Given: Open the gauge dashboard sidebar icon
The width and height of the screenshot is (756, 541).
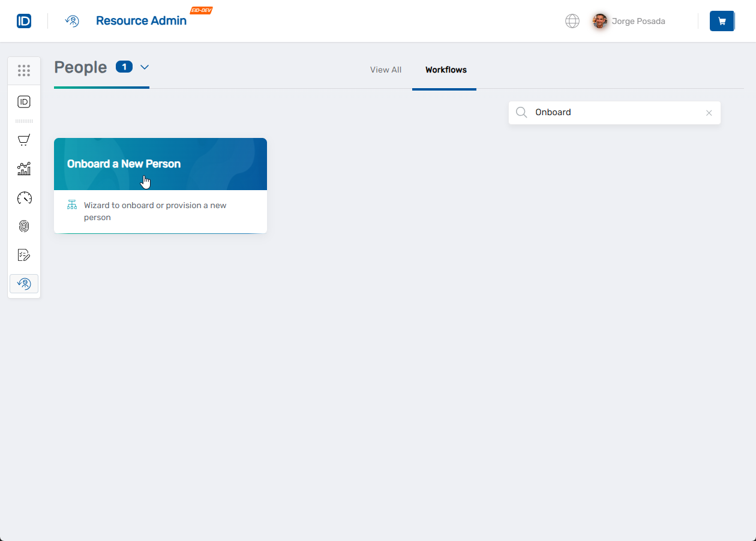Looking at the screenshot, I should click(24, 198).
